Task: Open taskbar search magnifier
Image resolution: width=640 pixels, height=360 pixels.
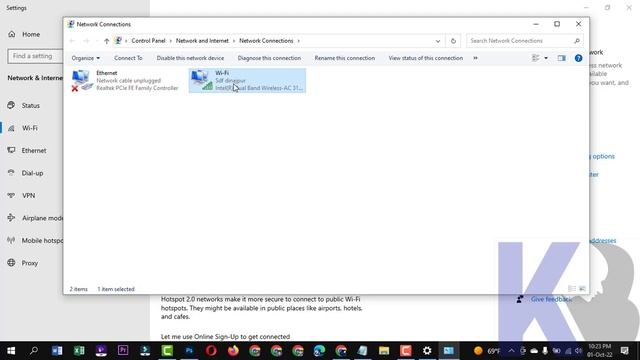Action: (33, 351)
